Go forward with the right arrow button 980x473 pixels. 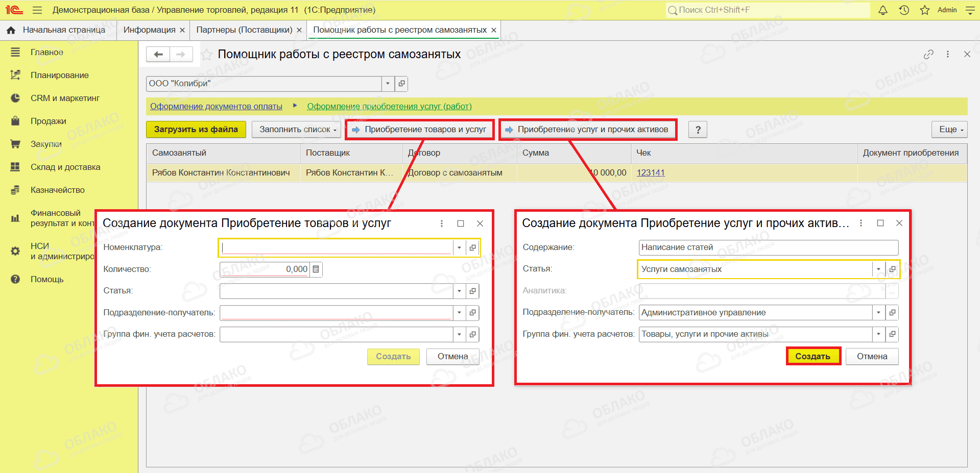[181, 54]
